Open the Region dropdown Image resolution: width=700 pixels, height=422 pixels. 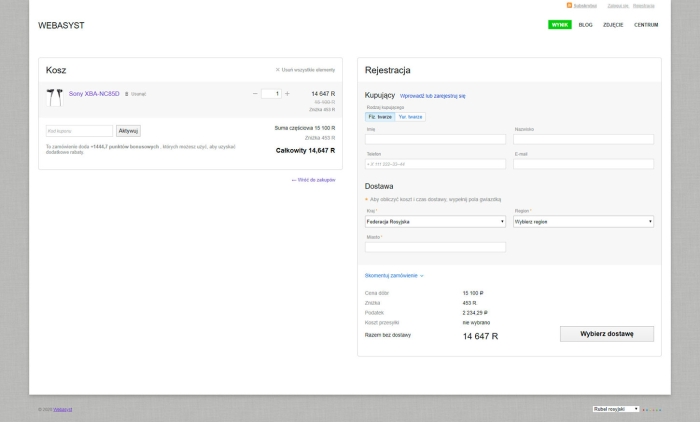click(583, 221)
